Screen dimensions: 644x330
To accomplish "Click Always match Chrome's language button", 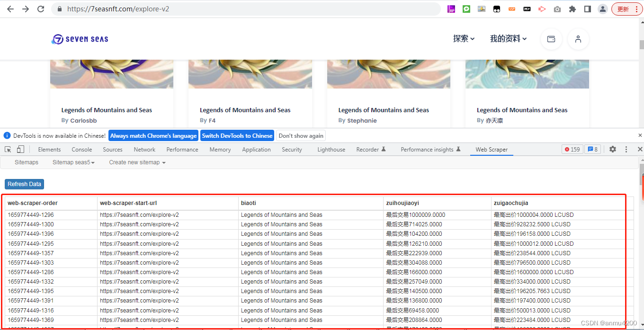I will pyautogui.click(x=153, y=135).
